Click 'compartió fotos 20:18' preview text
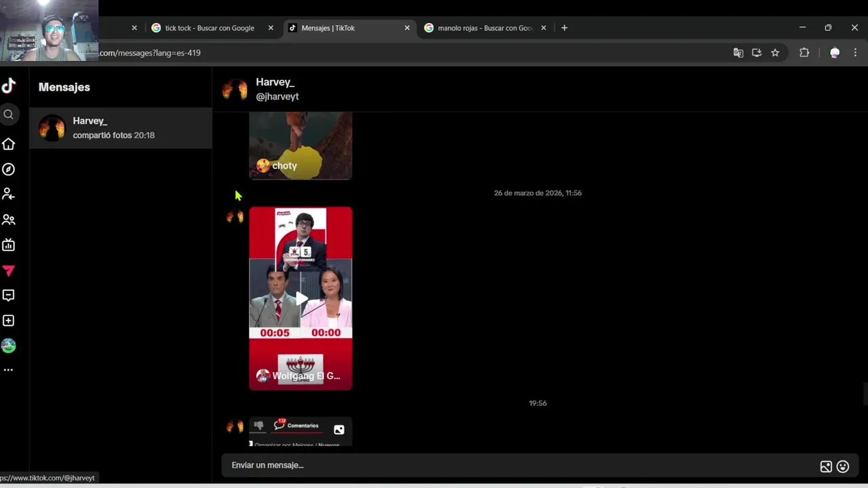 point(114,135)
